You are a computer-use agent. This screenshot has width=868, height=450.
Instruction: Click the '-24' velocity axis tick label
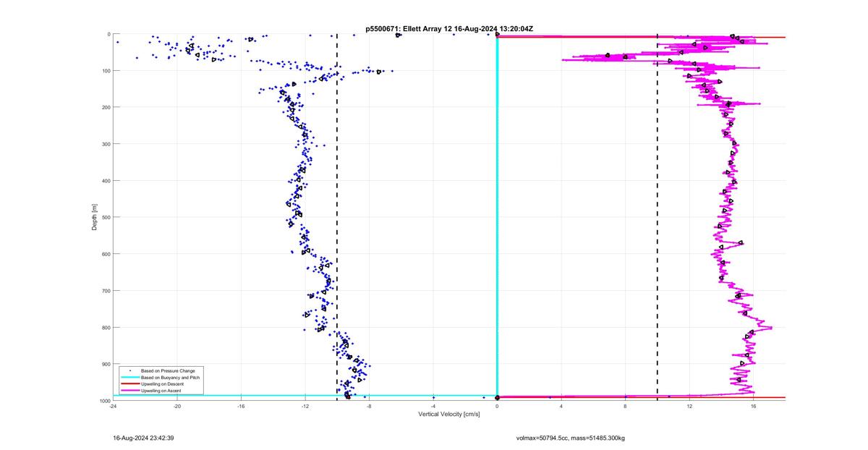click(x=113, y=407)
